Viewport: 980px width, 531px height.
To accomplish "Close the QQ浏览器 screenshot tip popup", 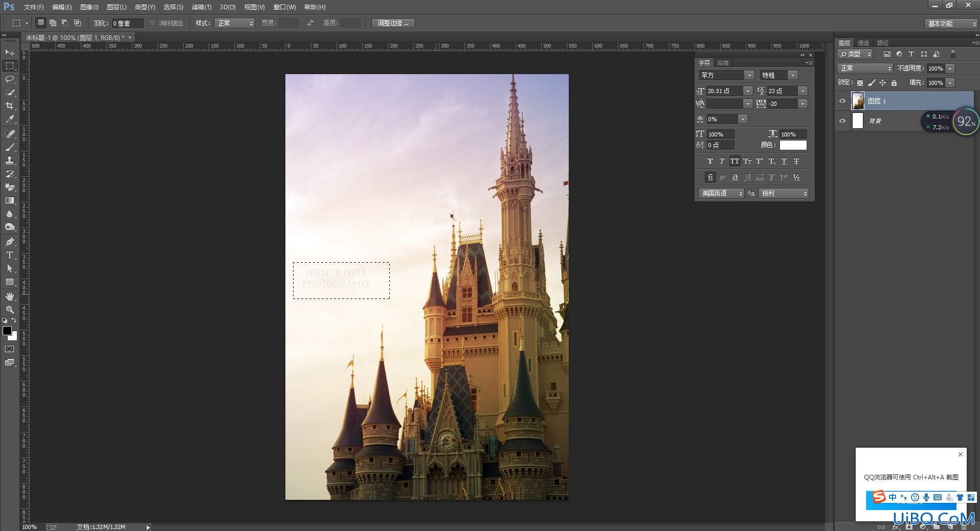I will [x=960, y=454].
